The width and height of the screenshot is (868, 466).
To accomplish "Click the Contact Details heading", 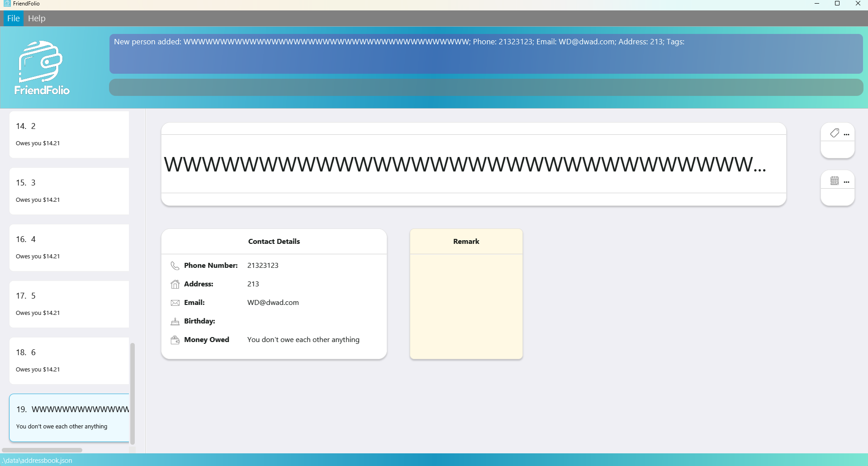I will [x=274, y=242].
